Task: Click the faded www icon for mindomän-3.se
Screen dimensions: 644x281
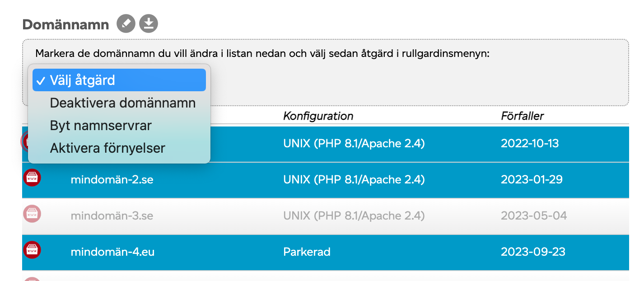Action: pos(32,214)
